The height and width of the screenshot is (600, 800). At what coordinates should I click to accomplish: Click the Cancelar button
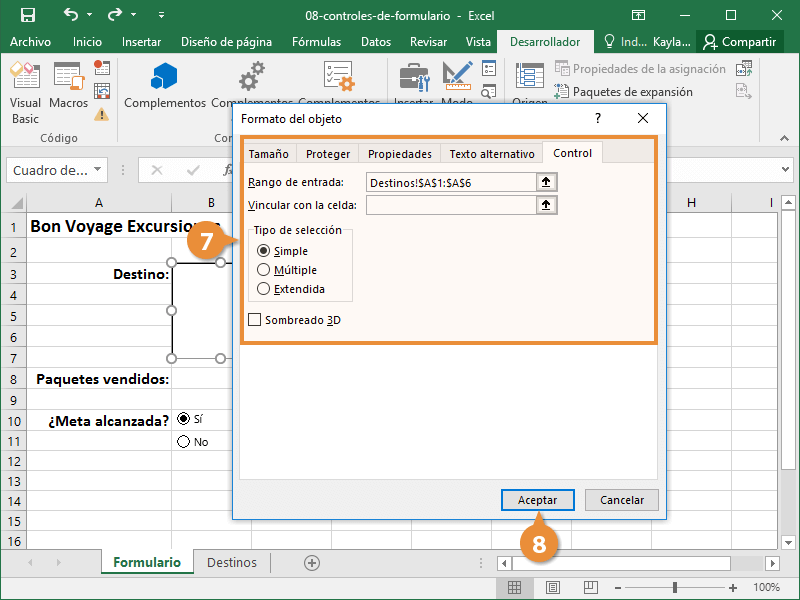point(621,500)
